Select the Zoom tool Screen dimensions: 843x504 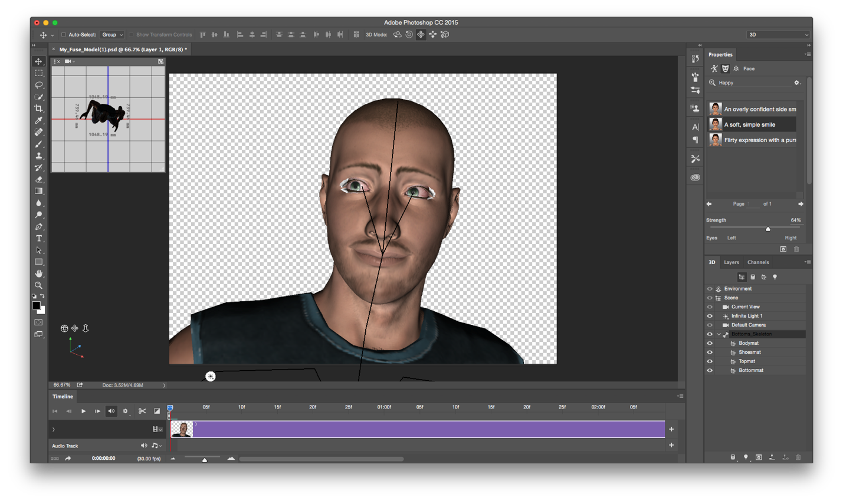tap(39, 285)
